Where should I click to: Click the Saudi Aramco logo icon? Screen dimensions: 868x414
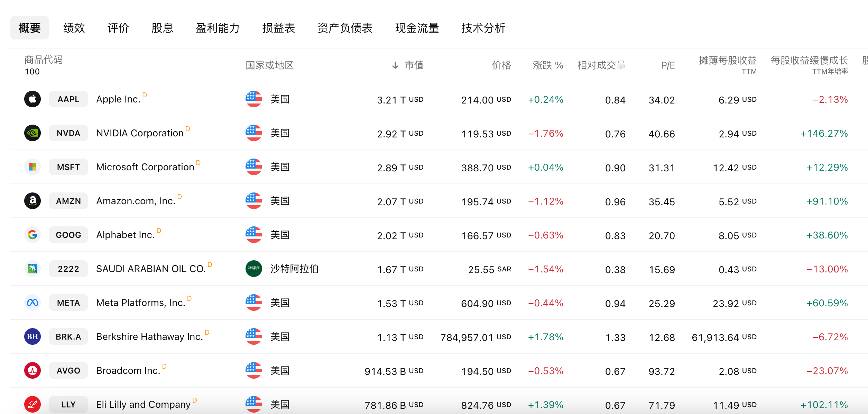(x=33, y=269)
